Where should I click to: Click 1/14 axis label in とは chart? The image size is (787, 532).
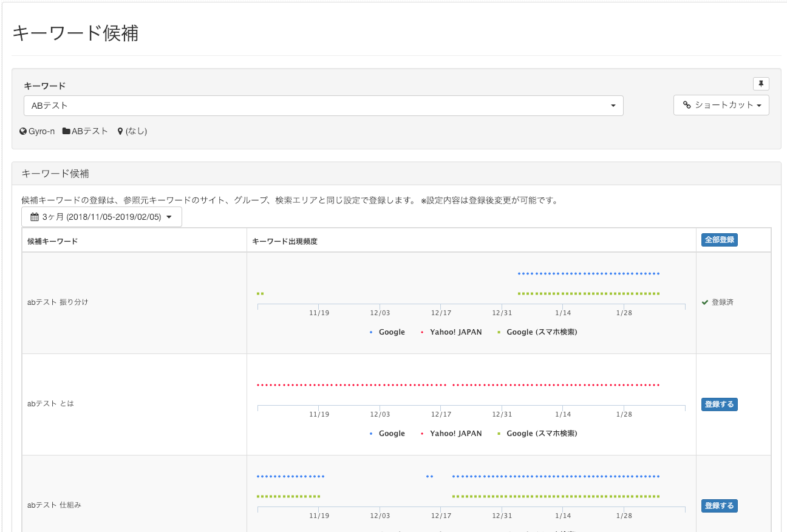[563, 415]
